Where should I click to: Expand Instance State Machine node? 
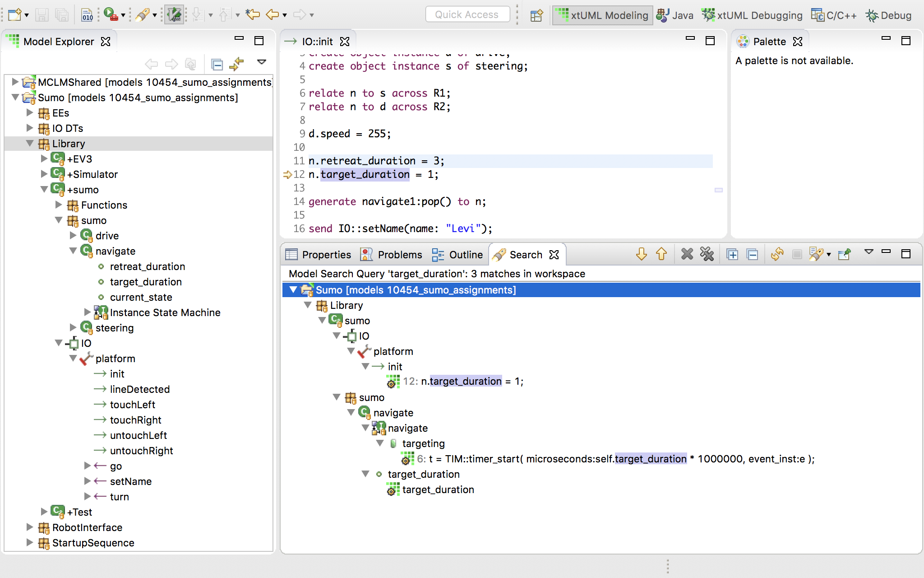(88, 312)
